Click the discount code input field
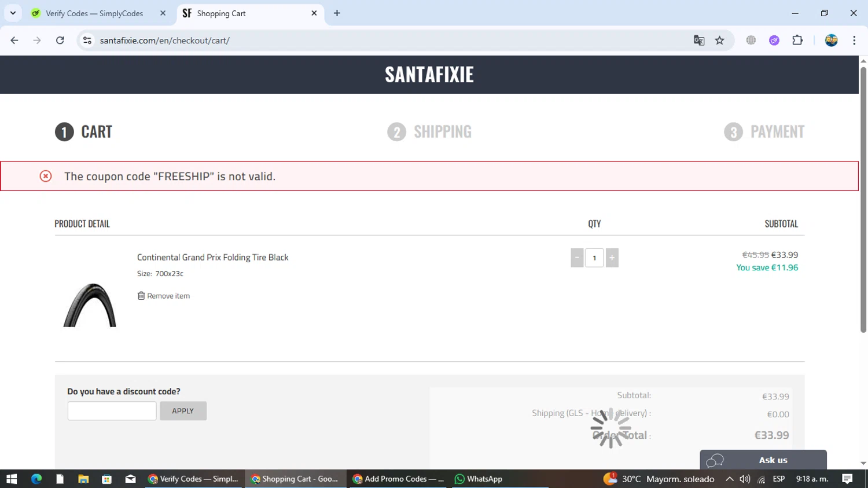This screenshot has height=488, width=868. [x=112, y=411]
